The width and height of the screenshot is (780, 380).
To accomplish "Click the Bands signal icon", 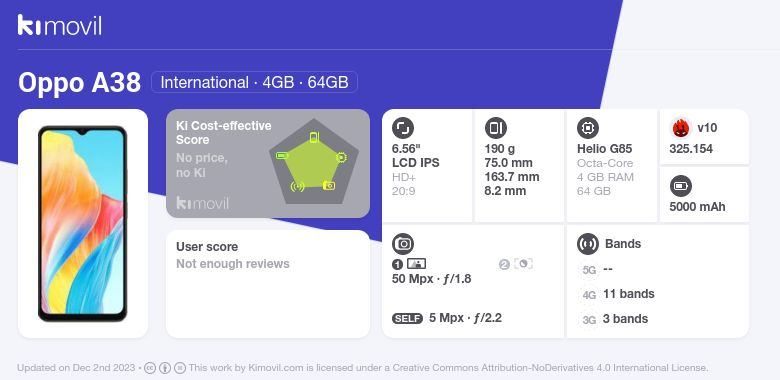I will 587,244.
